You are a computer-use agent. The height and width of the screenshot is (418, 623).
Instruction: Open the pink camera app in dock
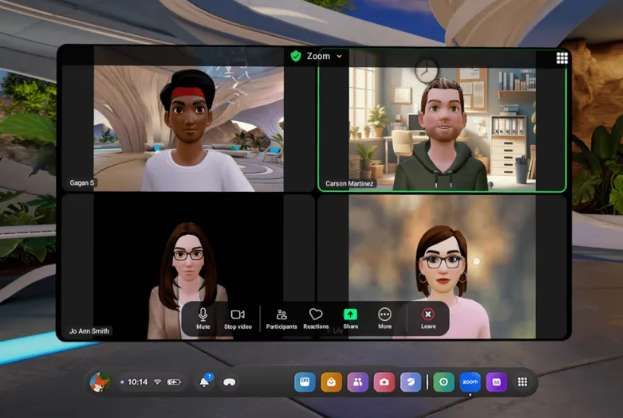tap(383, 382)
